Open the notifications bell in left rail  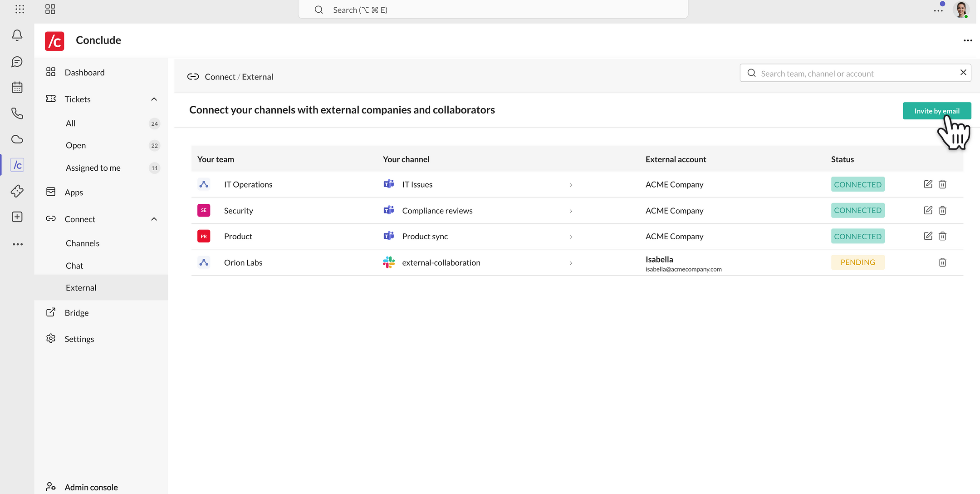(17, 35)
